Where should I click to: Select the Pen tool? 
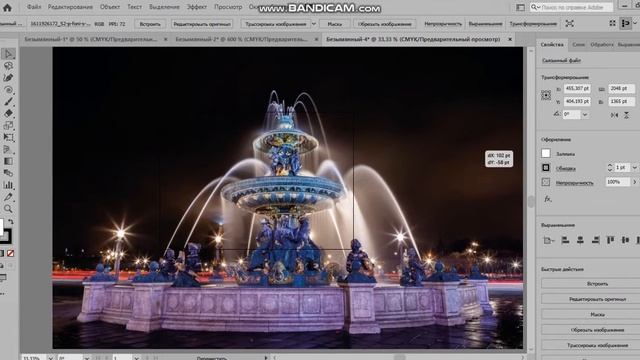click(x=8, y=78)
